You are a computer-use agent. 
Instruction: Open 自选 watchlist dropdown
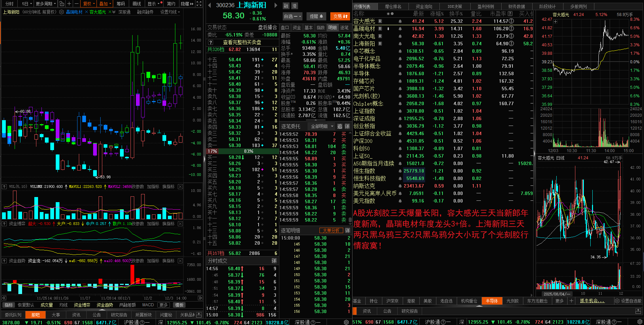[x=292, y=16]
